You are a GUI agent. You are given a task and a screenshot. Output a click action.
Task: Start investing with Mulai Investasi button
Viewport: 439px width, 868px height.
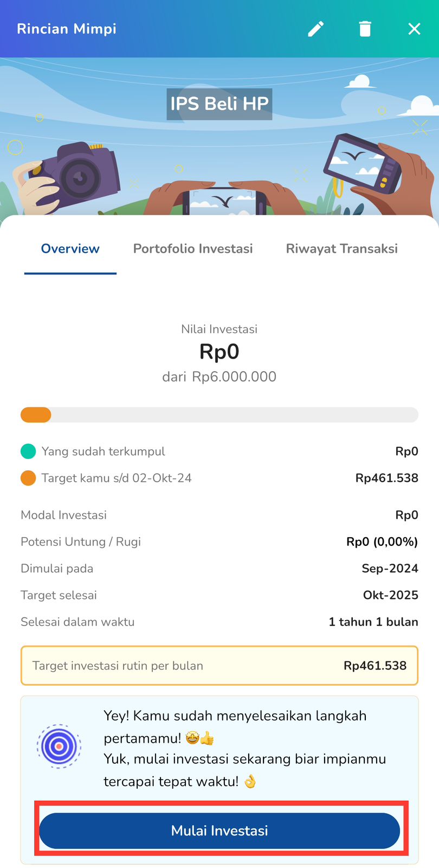pyautogui.click(x=219, y=831)
